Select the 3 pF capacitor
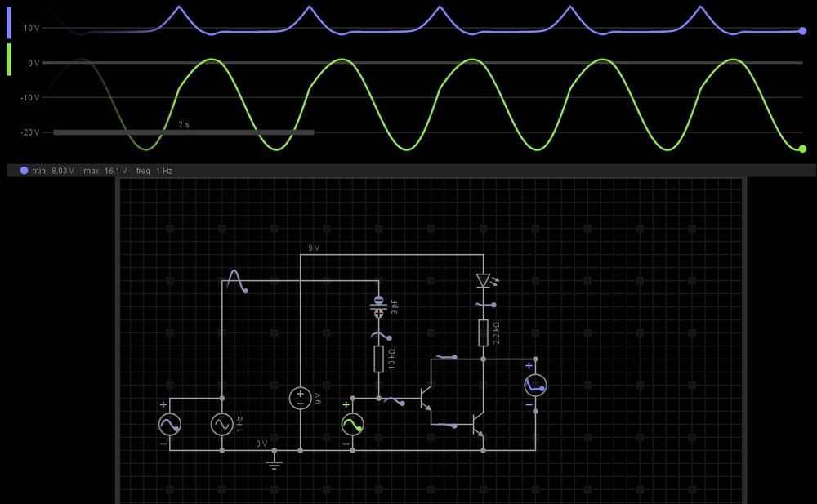This screenshot has width=817, height=504. coord(378,306)
